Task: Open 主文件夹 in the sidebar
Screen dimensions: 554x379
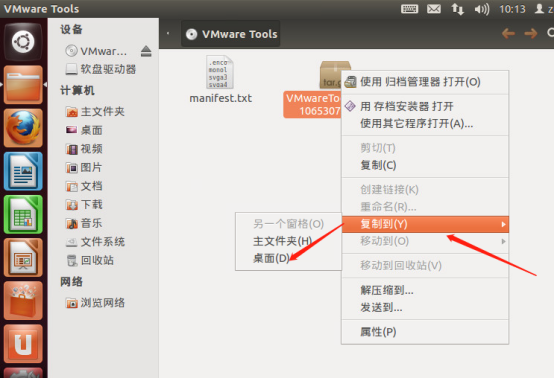Action: tap(95, 112)
